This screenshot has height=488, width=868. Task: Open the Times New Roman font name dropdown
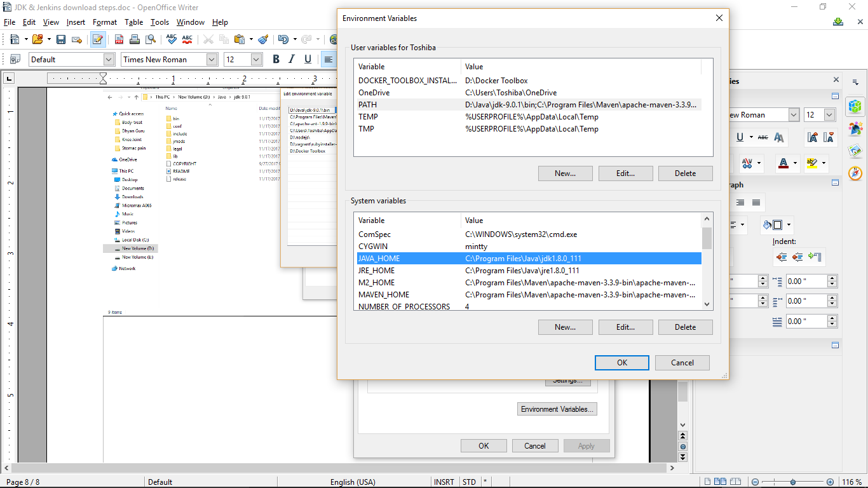click(210, 58)
